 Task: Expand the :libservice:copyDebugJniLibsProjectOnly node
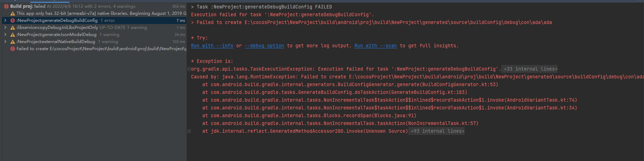[5, 28]
